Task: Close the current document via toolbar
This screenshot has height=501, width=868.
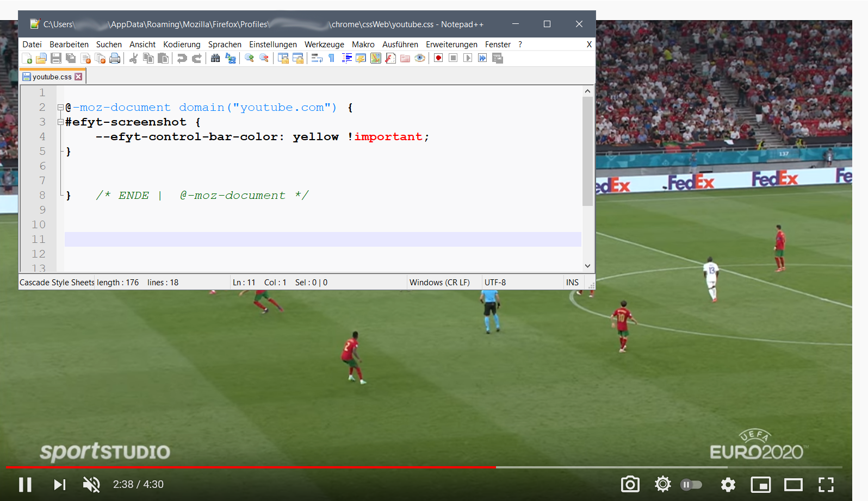Action: coord(85,58)
